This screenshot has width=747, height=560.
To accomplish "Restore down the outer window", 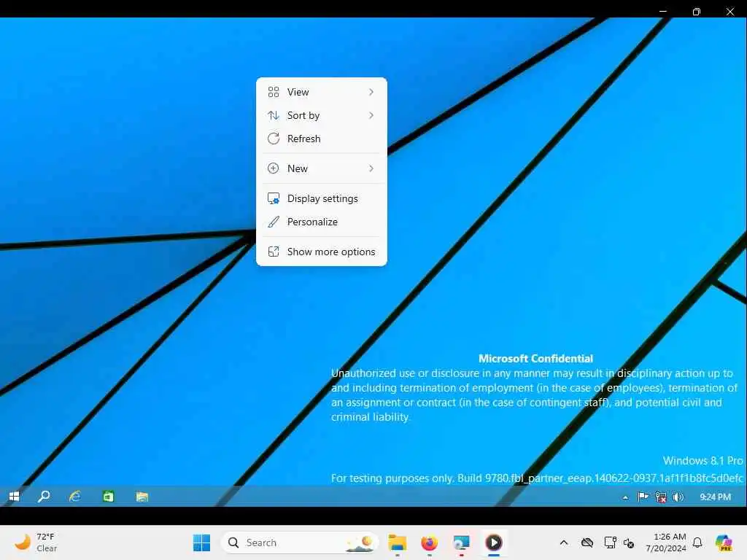I will pos(697,12).
